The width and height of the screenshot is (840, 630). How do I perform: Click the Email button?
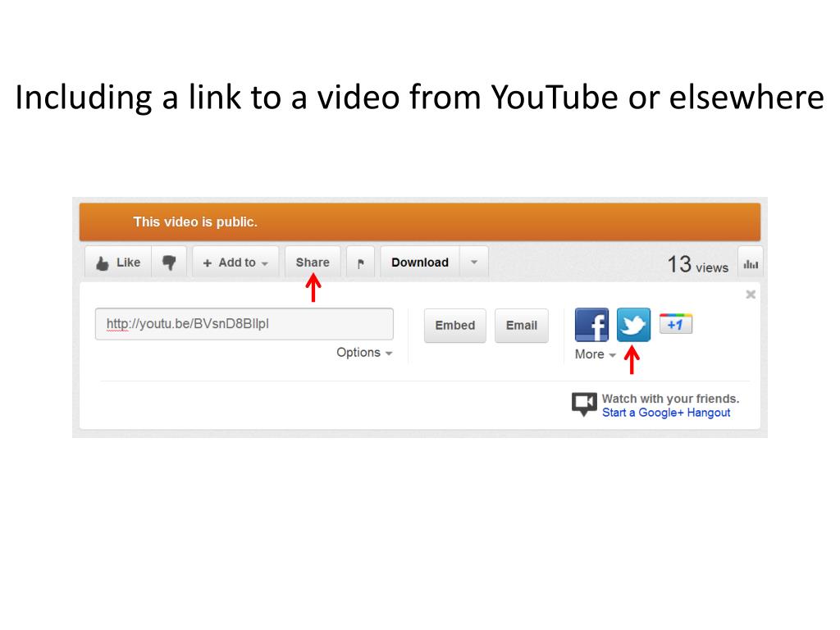tap(521, 325)
